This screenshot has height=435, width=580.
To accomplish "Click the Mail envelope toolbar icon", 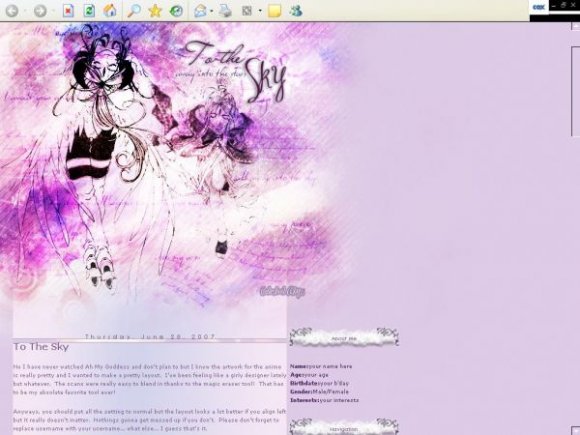I will (200, 10).
